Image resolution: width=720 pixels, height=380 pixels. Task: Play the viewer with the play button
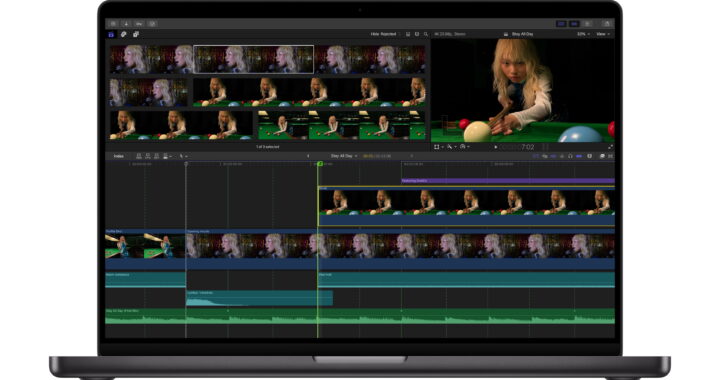tap(495, 147)
